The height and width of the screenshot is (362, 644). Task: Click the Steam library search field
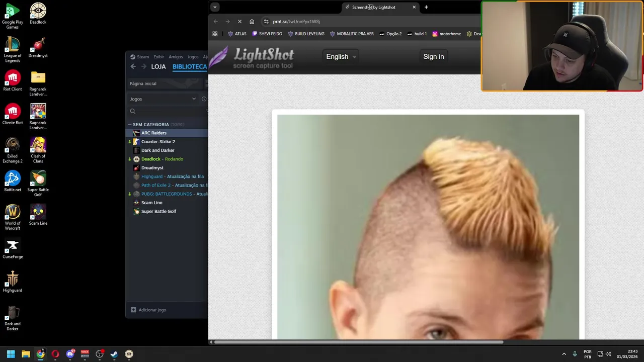(168, 111)
